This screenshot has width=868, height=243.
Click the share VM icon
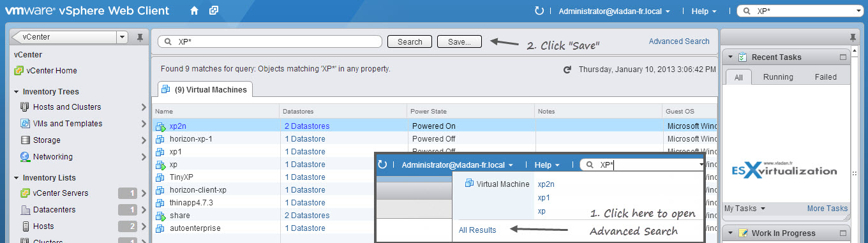coord(160,216)
